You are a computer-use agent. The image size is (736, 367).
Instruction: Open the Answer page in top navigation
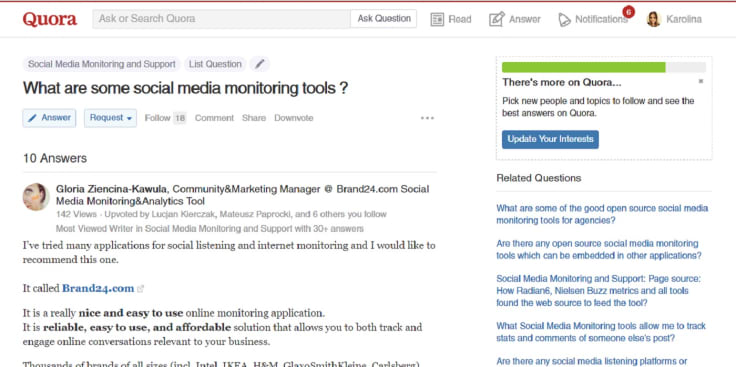pos(515,19)
